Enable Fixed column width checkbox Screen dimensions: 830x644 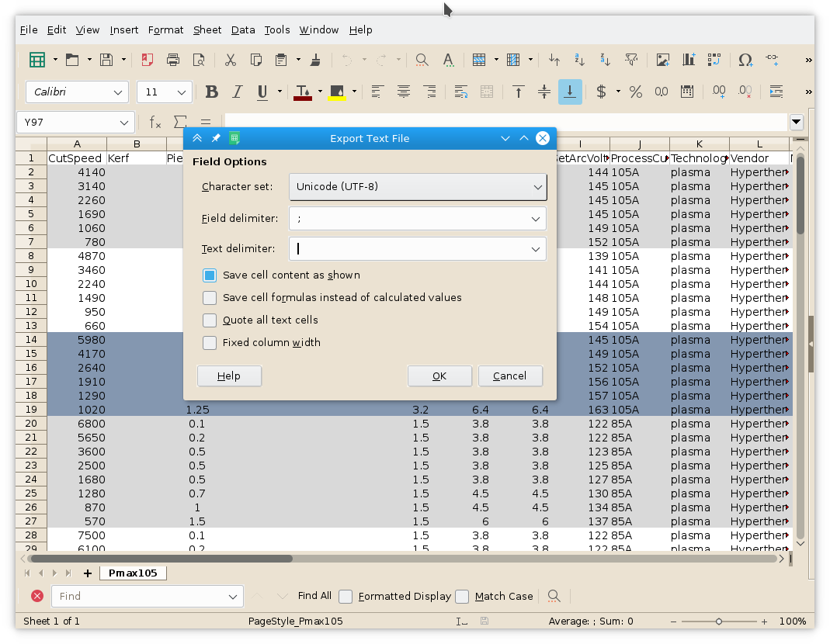click(210, 343)
